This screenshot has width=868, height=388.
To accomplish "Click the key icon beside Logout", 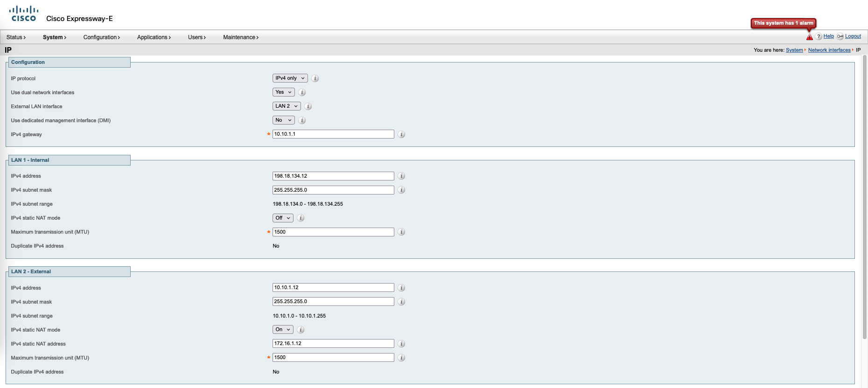I will tap(840, 36).
